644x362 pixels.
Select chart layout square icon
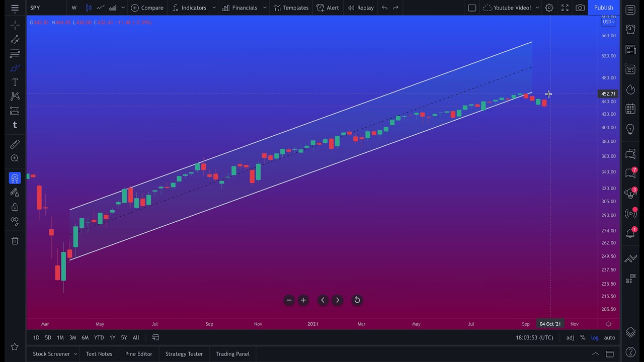pyautogui.click(x=472, y=8)
